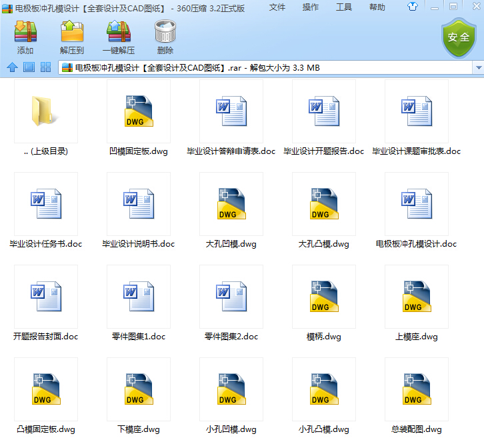This screenshot has width=484, height=448.
Task: Select 大孔凹模.dwg file icon
Action: pos(231,204)
